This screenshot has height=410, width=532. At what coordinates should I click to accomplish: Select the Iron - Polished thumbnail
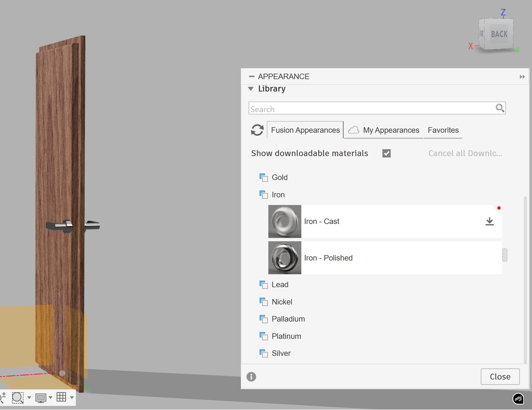[x=285, y=258]
